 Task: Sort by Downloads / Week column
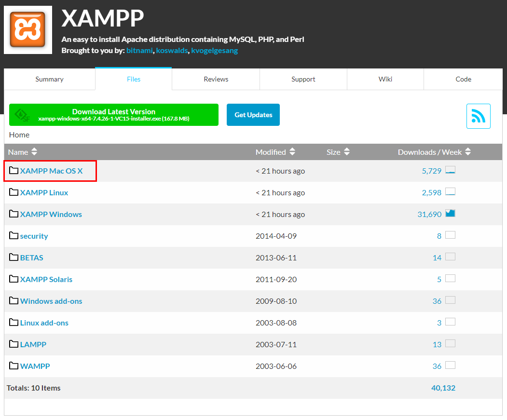click(x=434, y=152)
